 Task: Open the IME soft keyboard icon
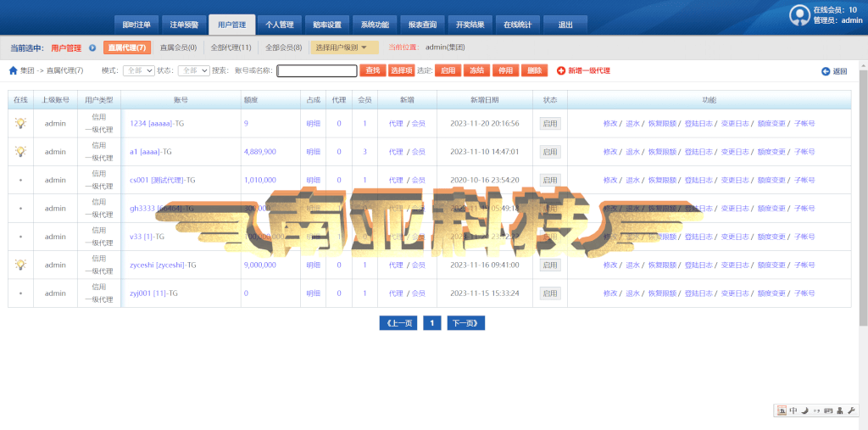click(828, 410)
